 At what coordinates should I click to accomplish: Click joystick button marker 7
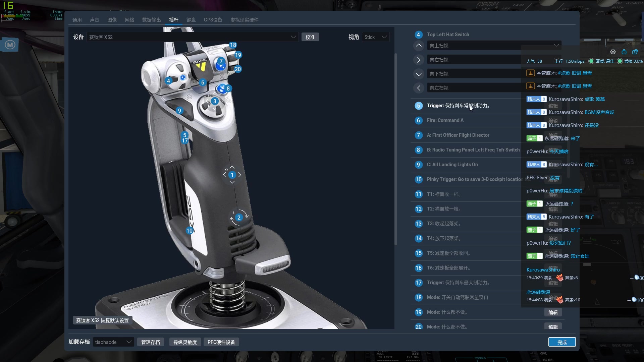[221, 61]
